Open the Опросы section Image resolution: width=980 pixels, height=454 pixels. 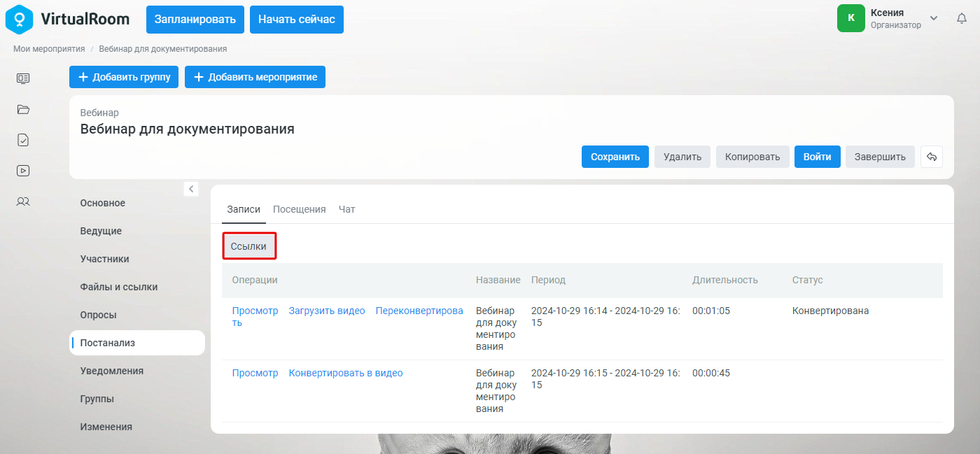coord(137,315)
